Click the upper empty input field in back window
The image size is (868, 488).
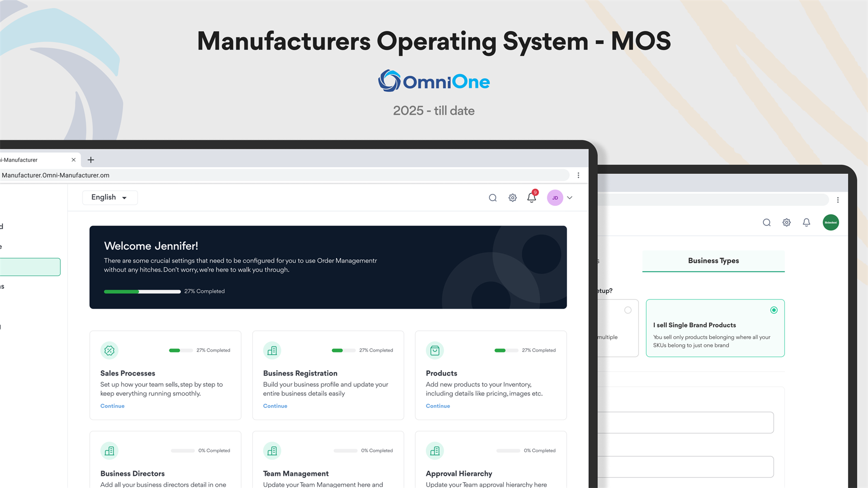coord(685,422)
